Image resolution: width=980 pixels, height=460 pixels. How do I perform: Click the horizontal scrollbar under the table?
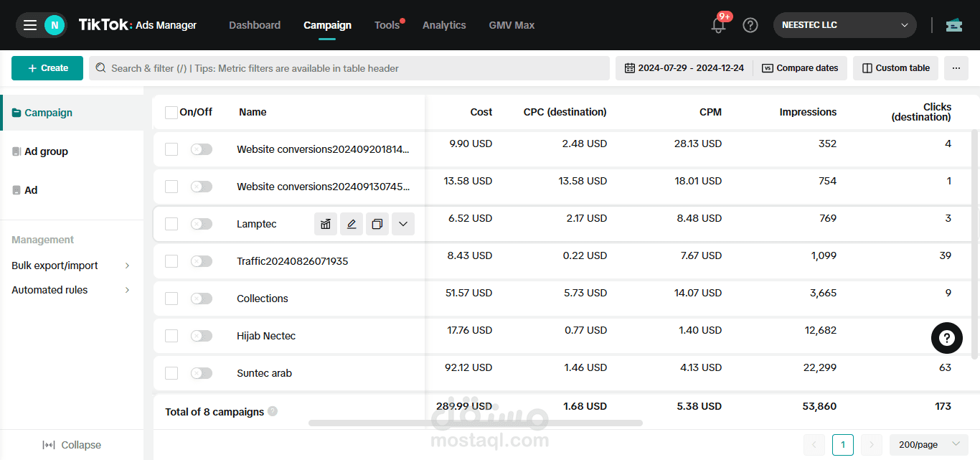point(476,423)
